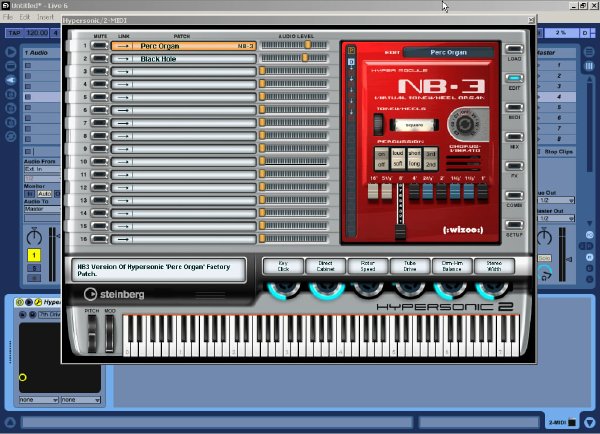Viewport: 600px width, 434px height.
Task: Open the SETUP page button
Action: [514, 225]
